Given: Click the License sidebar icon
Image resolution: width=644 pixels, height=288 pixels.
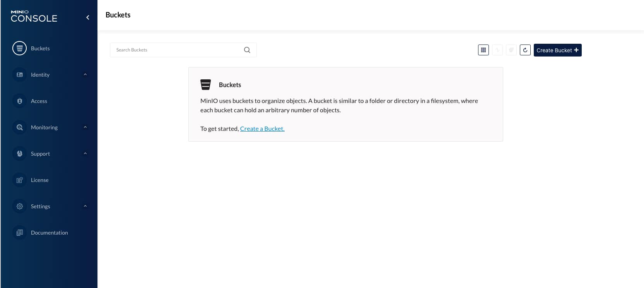Looking at the screenshot, I should coord(19,180).
